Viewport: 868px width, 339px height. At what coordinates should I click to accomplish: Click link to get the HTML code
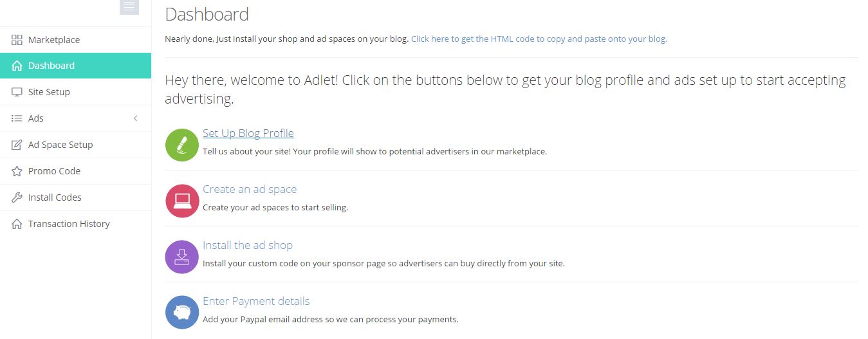(539, 39)
